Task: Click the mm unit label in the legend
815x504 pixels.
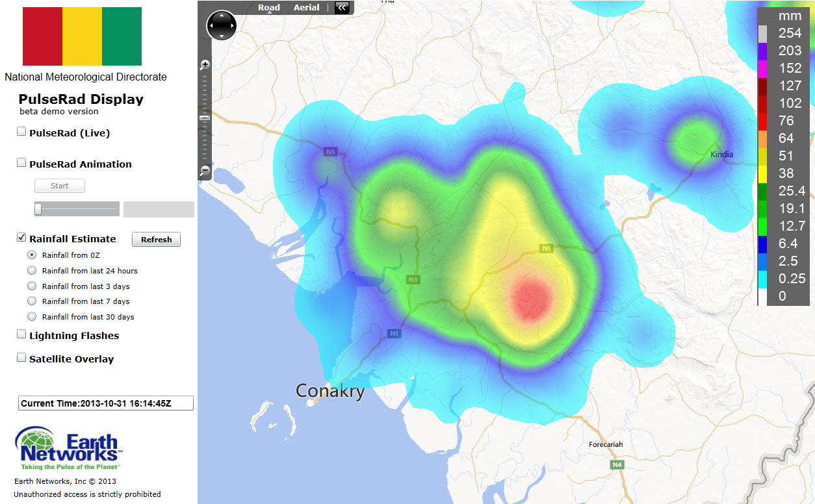Action: 790,16
